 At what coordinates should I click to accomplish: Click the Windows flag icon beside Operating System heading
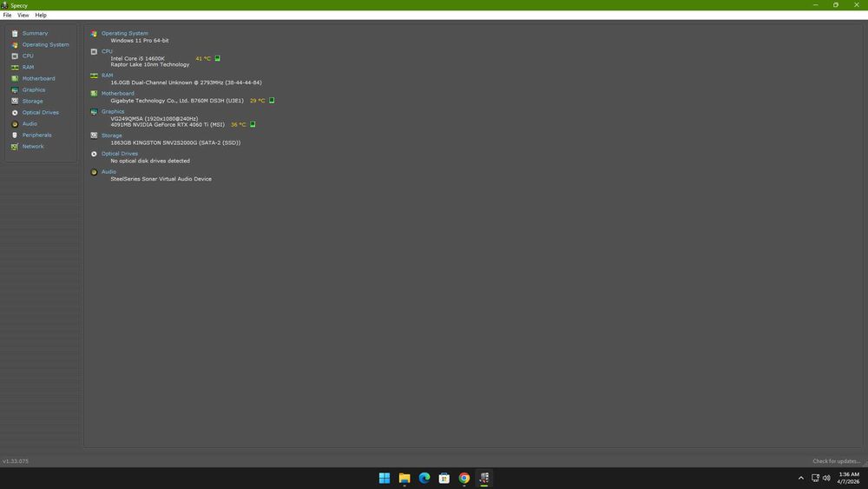pyautogui.click(x=94, y=34)
